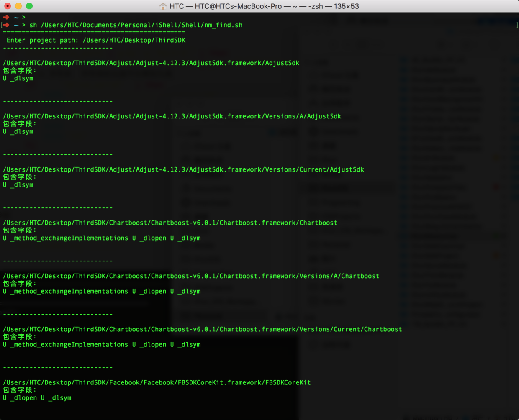The width and height of the screenshot is (519, 420).
Task: Select the Versions/Current/Chartboost path line
Action: 203,329
